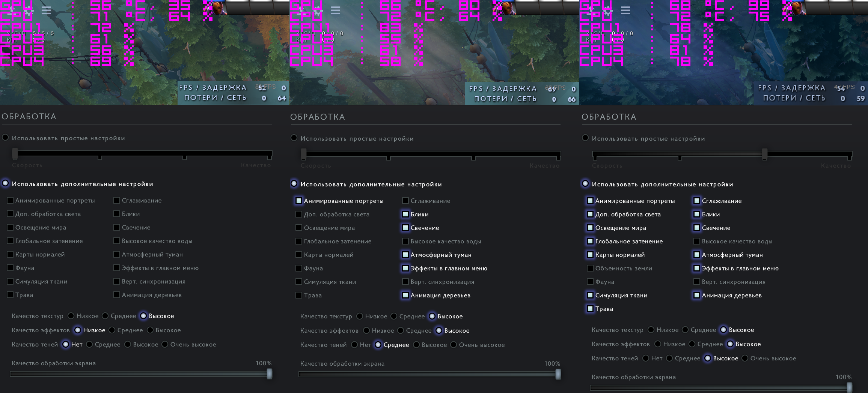This screenshot has height=393, width=868.
Task: Enable "Сглаживание" checkbox in left screenshot
Action: tap(117, 201)
